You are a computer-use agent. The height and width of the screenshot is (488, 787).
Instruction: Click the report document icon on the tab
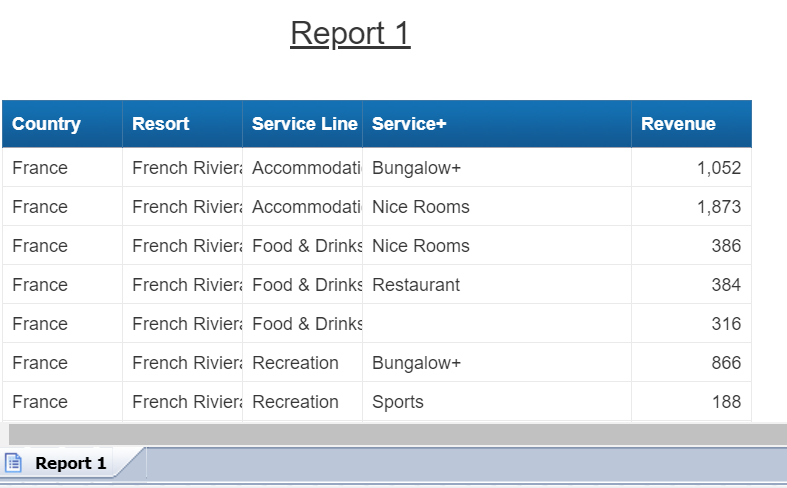pyautogui.click(x=14, y=463)
